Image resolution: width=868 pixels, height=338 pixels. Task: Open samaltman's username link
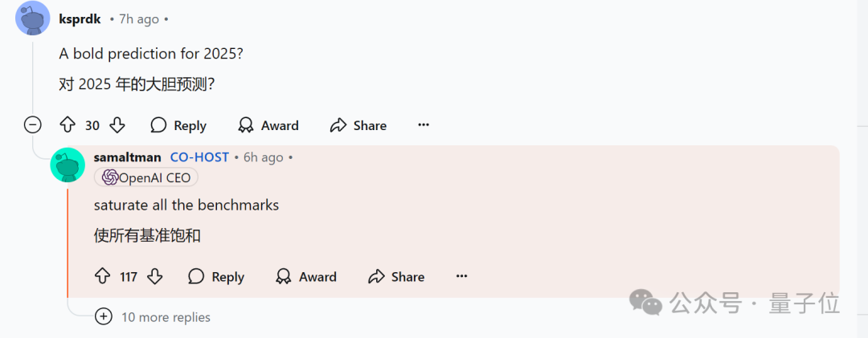127,157
